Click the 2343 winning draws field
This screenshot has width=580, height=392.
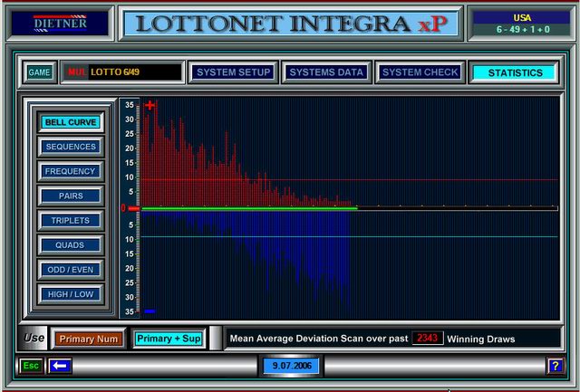pos(427,339)
